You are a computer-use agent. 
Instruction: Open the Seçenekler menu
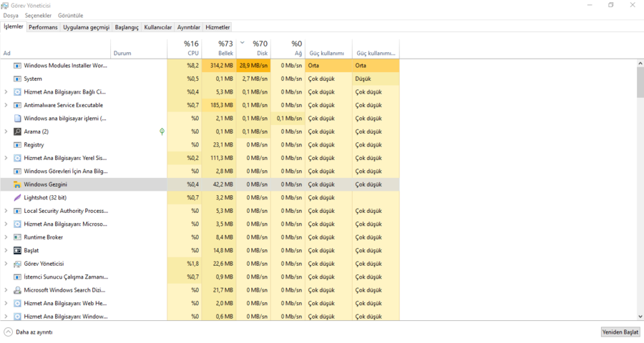pyautogui.click(x=38, y=16)
